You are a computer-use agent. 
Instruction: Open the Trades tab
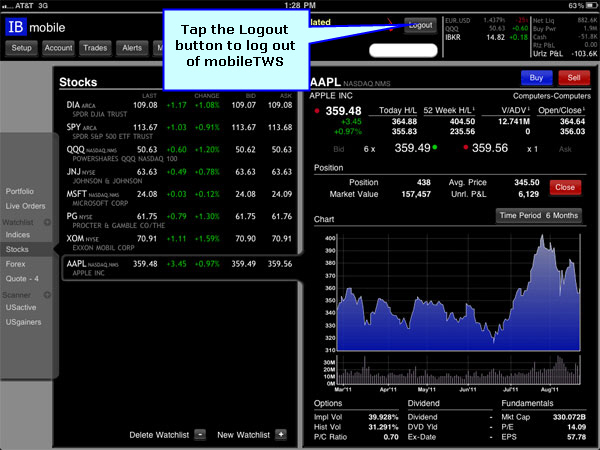pyautogui.click(x=96, y=48)
